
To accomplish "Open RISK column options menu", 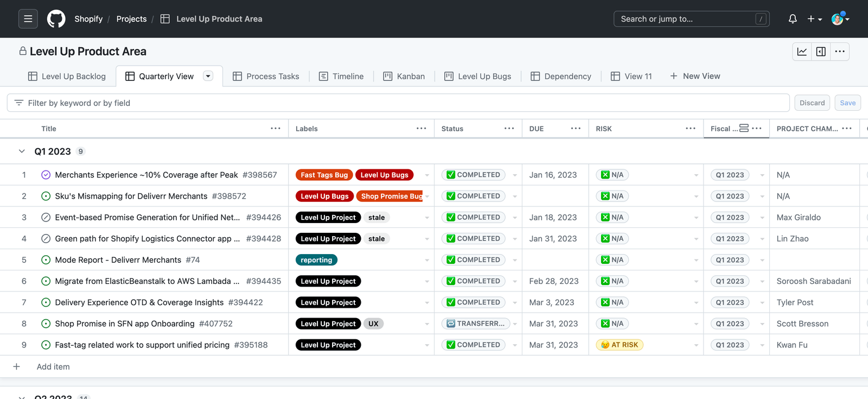I will [x=691, y=129].
